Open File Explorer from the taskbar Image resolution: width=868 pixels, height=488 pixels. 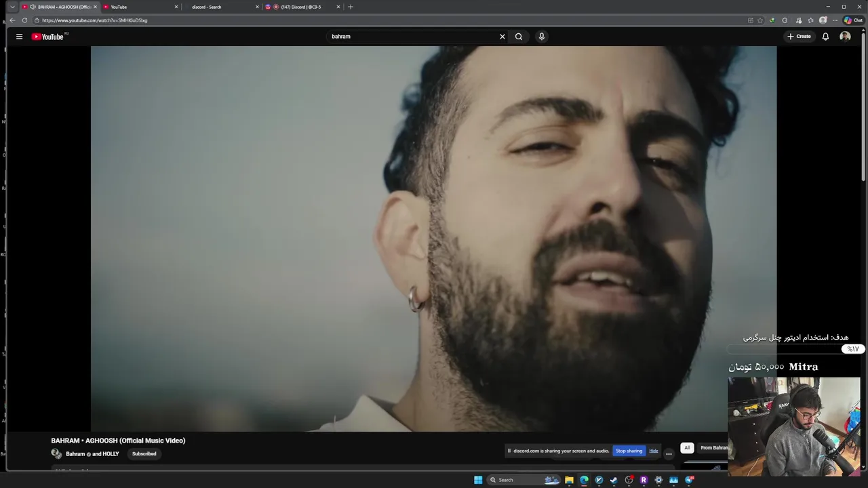coord(569,480)
